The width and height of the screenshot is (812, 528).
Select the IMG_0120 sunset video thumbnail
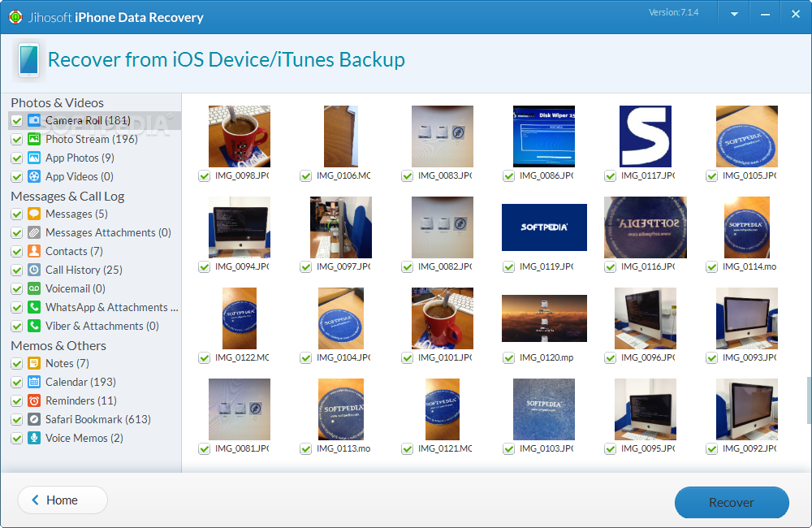click(544, 318)
